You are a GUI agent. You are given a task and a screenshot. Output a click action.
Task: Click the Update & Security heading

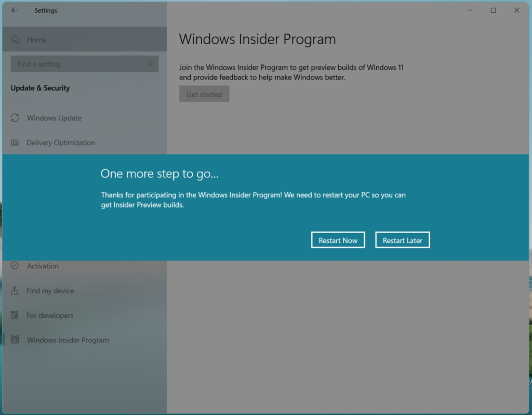[x=40, y=88]
